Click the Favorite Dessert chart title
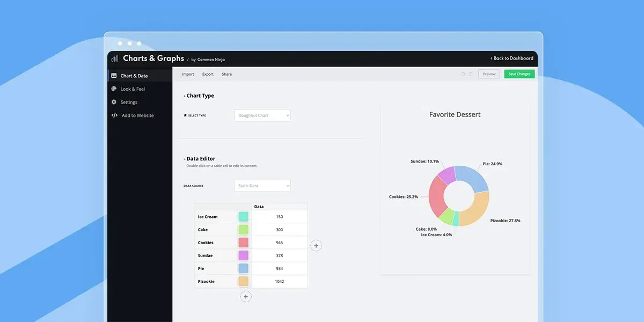 [455, 114]
